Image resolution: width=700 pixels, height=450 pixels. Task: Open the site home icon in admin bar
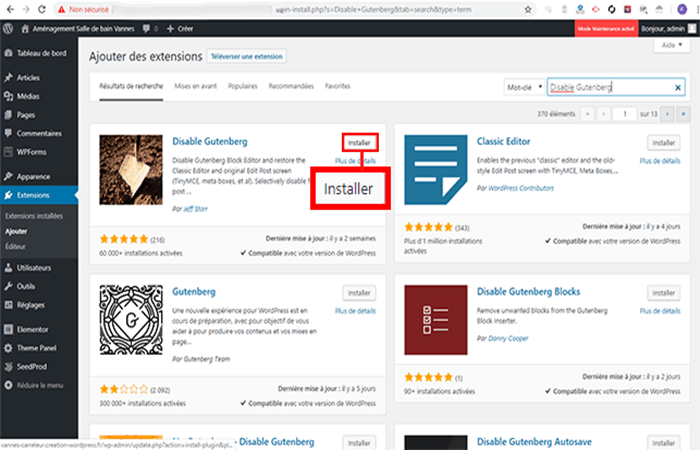pyautogui.click(x=25, y=29)
